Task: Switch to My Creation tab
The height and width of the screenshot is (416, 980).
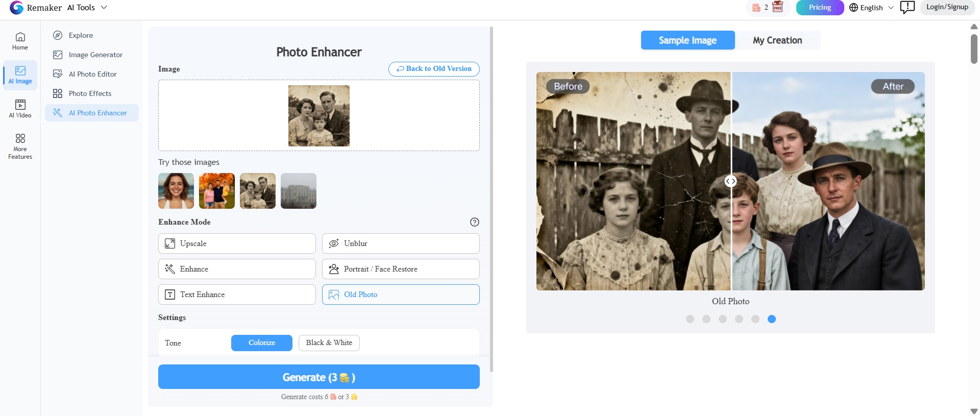Action: (x=777, y=40)
